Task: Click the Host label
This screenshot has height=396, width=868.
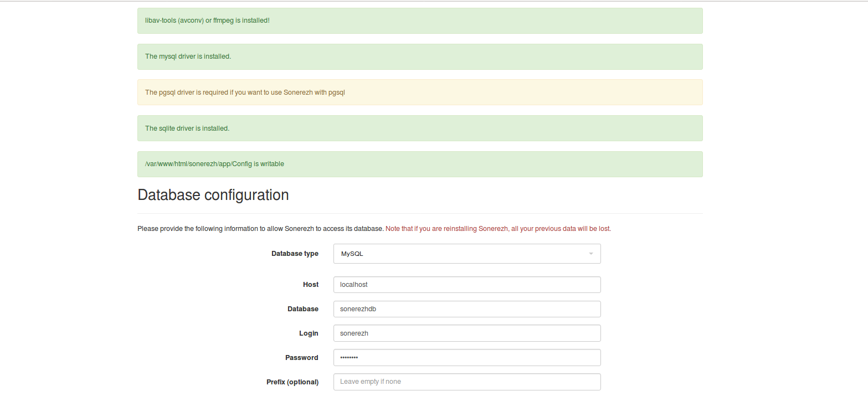Action: point(311,285)
